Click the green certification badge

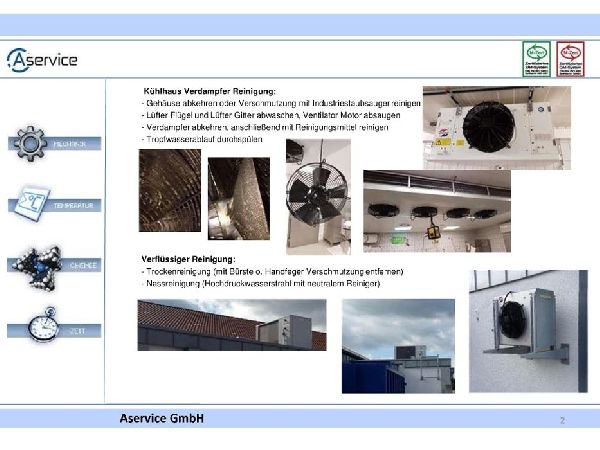[535, 60]
